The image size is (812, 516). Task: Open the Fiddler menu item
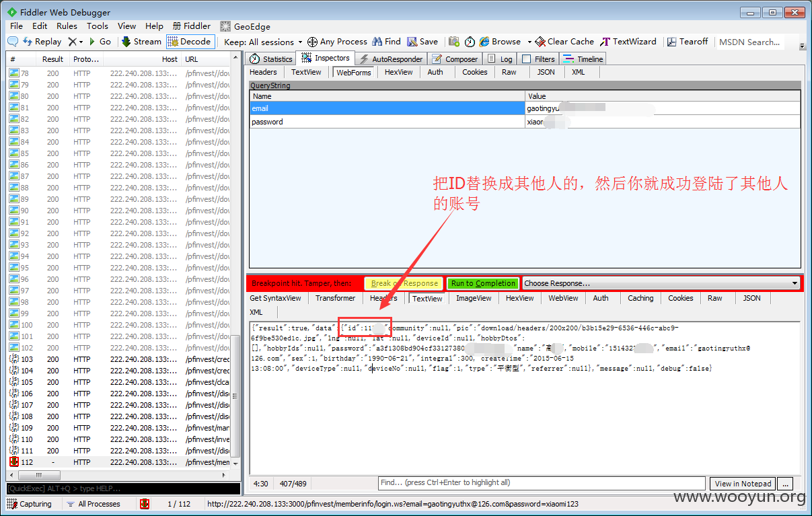click(191, 26)
